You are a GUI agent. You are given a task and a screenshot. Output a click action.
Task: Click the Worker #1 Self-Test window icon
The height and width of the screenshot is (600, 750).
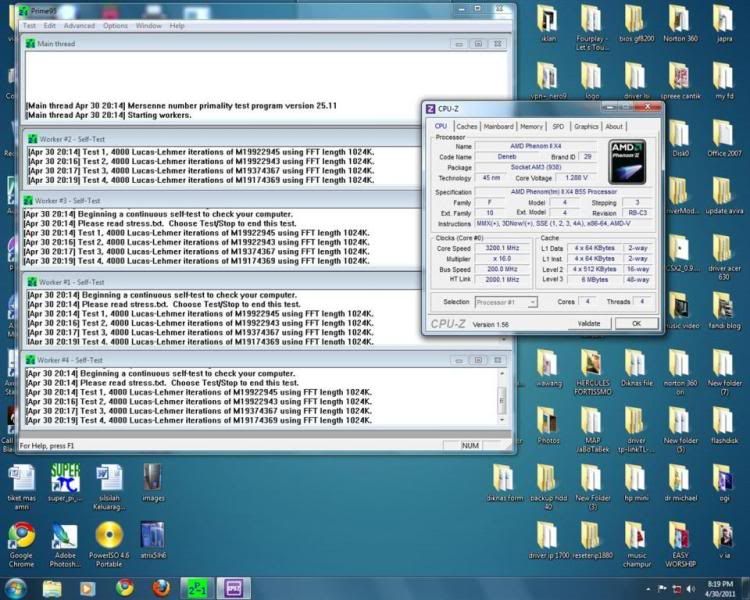tap(33, 282)
